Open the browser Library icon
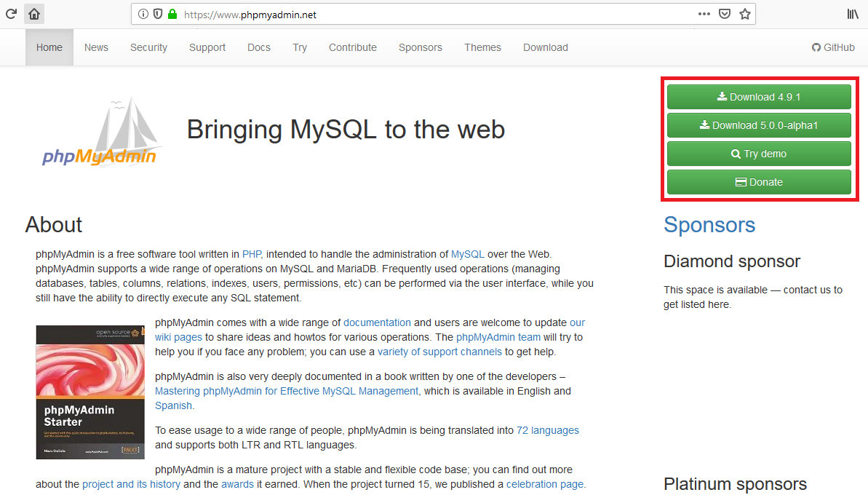The height and width of the screenshot is (503, 868). [853, 14]
